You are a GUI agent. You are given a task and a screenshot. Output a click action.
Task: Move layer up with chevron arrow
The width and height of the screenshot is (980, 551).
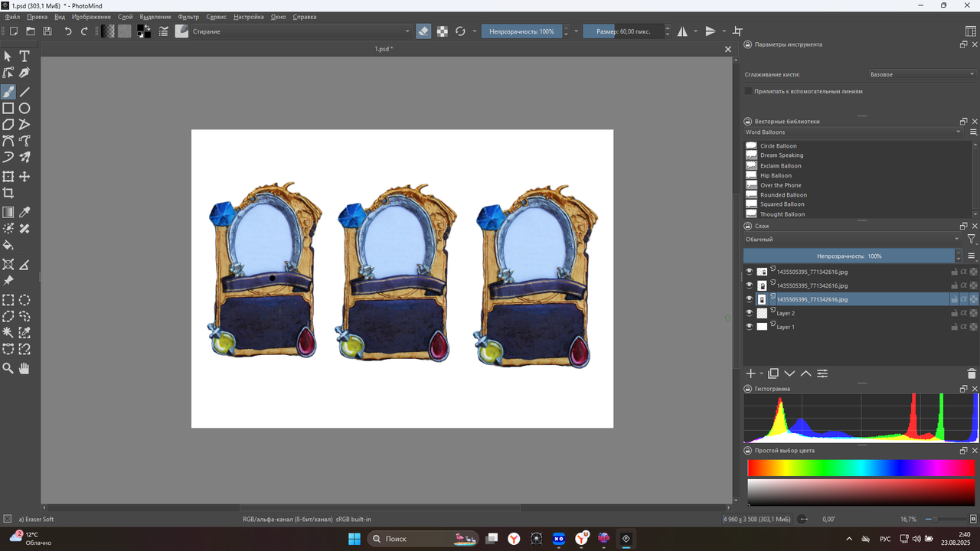click(805, 373)
